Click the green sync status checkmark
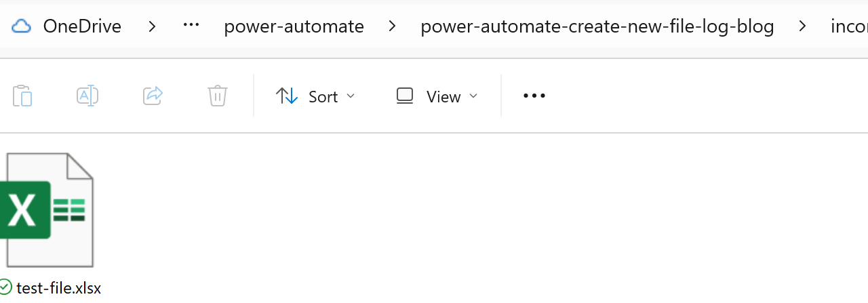This screenshot has width=868, height=303. [x=6, y=287]
